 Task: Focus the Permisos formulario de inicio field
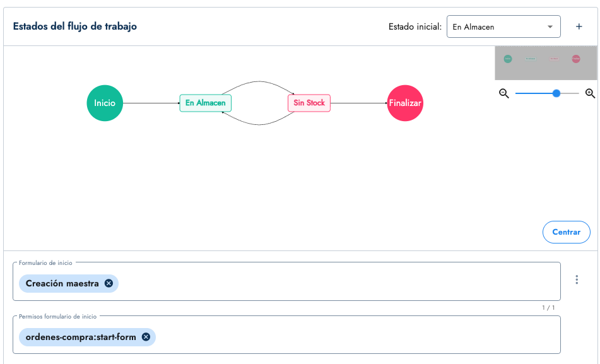point(353,338)
